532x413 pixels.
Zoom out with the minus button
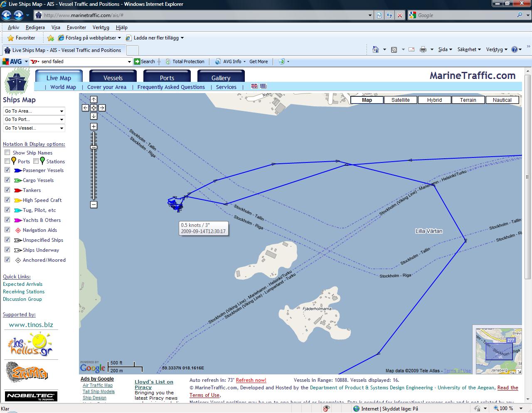(94, 204)
